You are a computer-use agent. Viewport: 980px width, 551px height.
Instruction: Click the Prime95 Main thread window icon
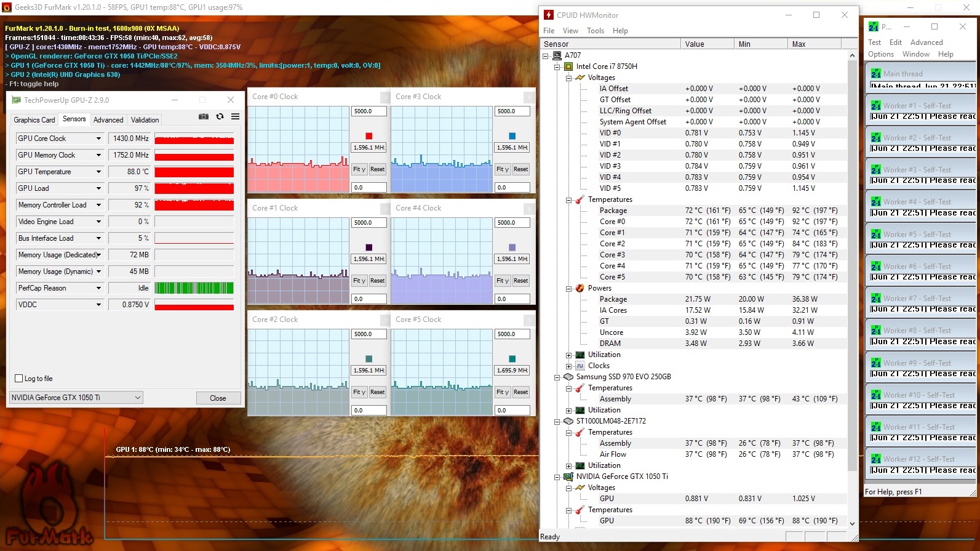[x=875, y=73]
